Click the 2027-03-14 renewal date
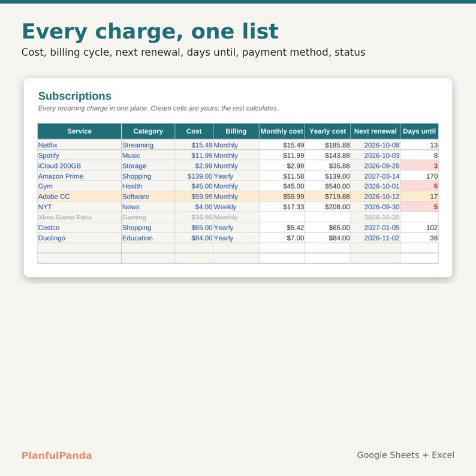The image size is (476, 476). 375,176
